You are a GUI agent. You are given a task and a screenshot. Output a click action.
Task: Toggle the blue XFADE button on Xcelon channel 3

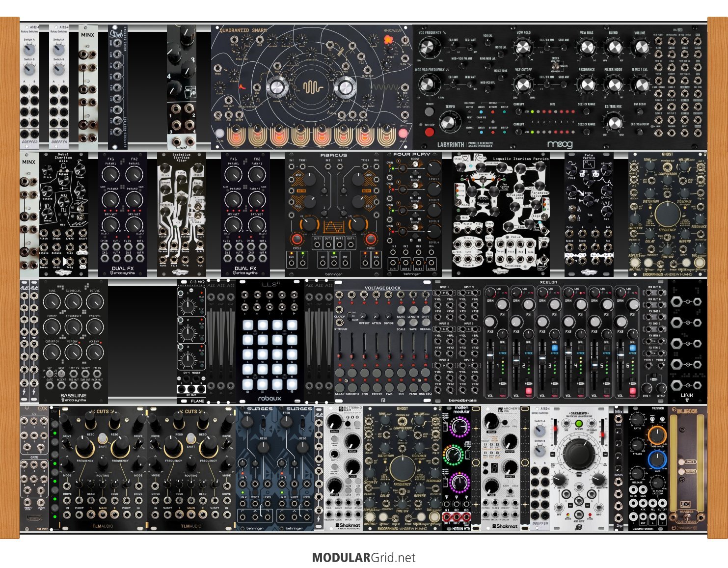point(555,348)
